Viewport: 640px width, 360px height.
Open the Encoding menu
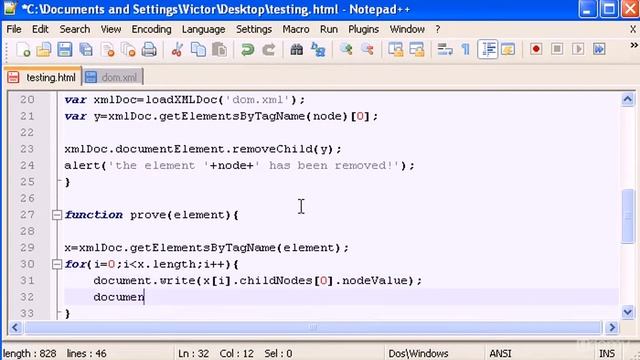151,29
